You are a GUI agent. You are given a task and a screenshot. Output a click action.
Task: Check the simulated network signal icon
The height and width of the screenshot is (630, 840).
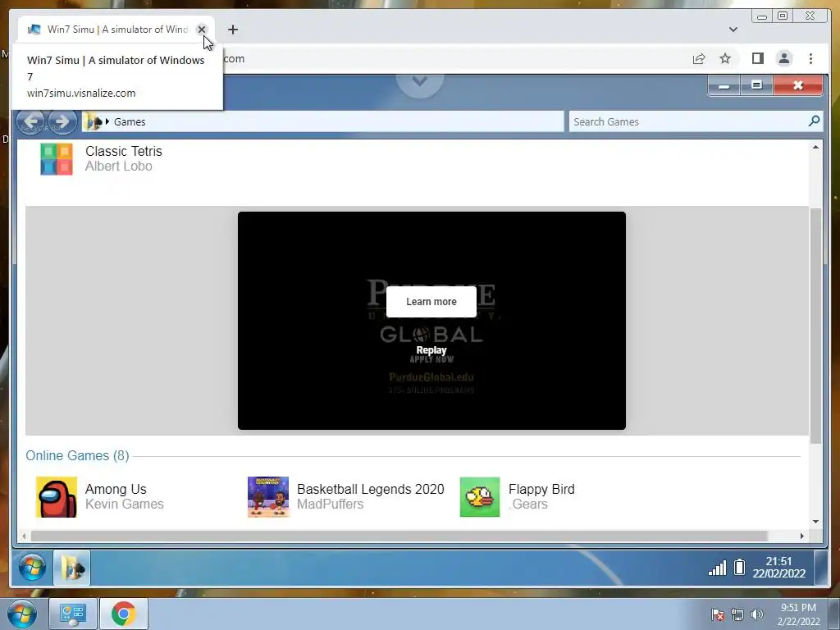(717, 568)
